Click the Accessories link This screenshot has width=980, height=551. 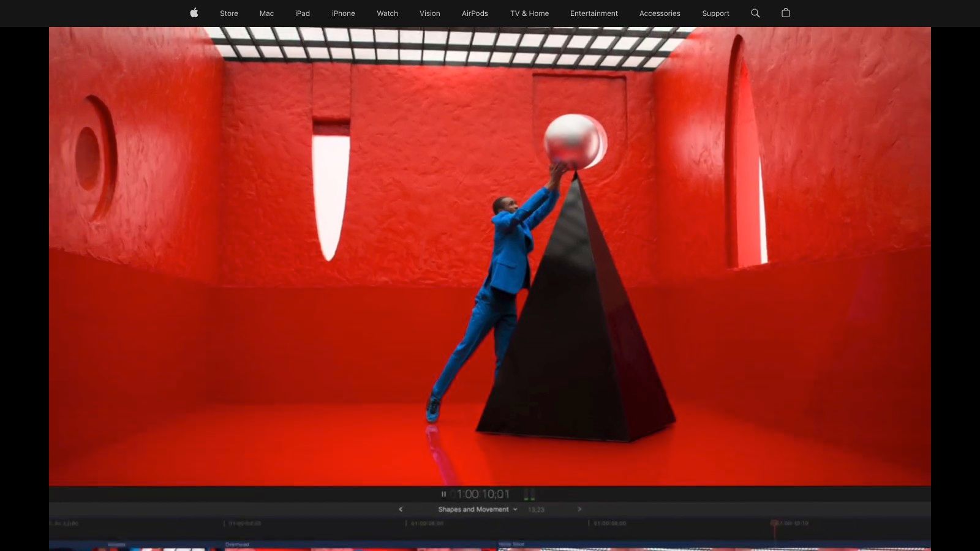coord(660,13)
